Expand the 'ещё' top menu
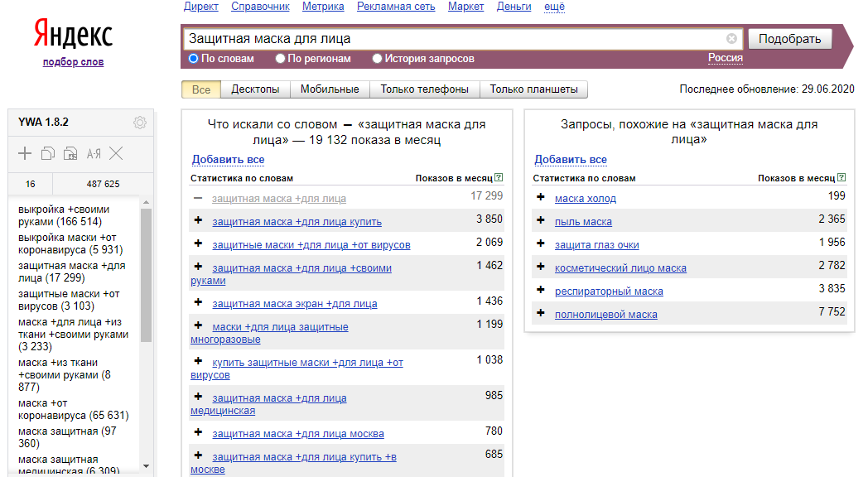 pyautogui.click(x=554, y=7)
